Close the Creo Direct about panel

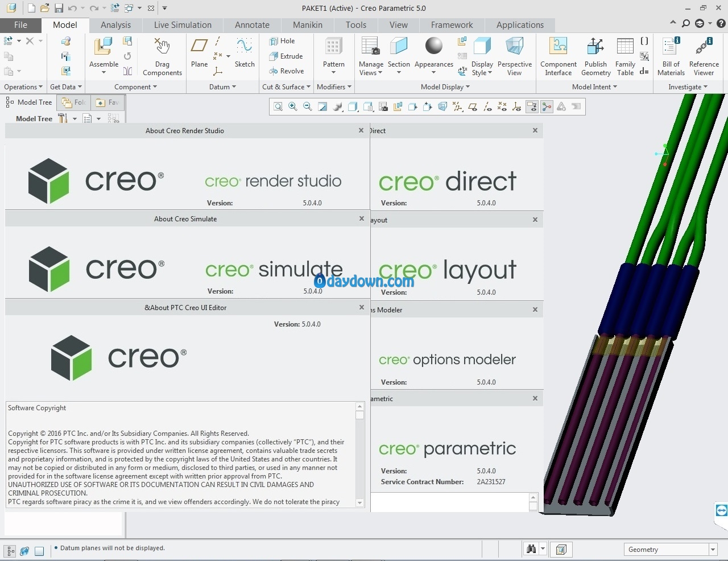click(x=535, y=130)
